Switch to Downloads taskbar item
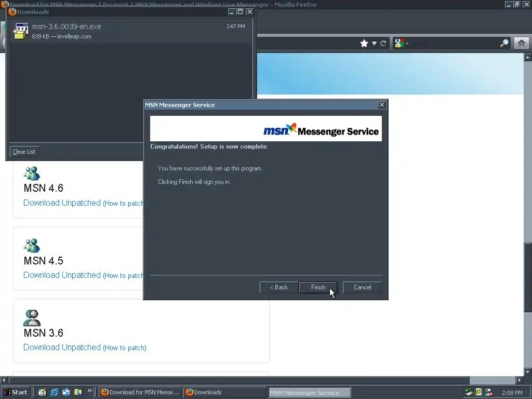The image size is (532, 399). 225,392
